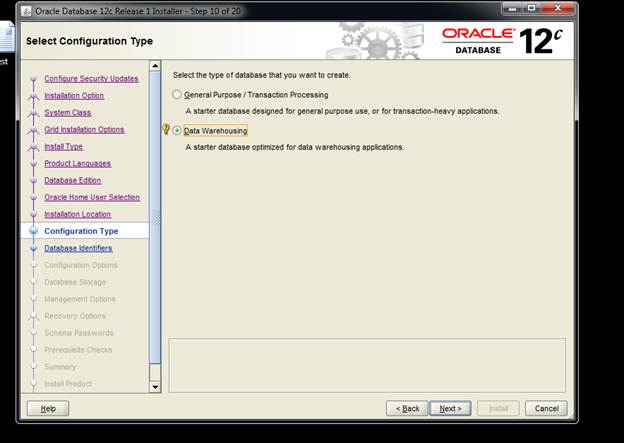Jump to the Grid Installation Options step
624x443 pixels.
click(x=84, y=129)
